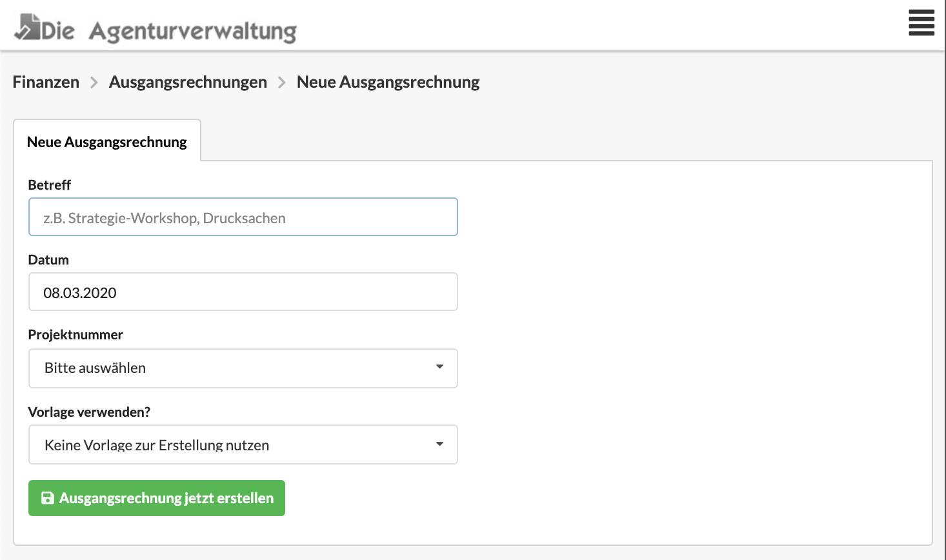Open the 'Bitte auswählen' project select
946x560 pixels.
[243, 368]
